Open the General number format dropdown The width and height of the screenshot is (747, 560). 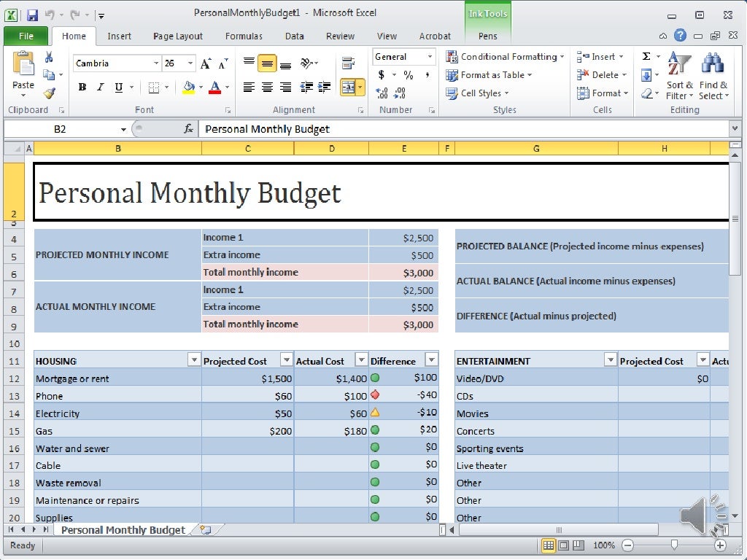(x=430, y=57)
